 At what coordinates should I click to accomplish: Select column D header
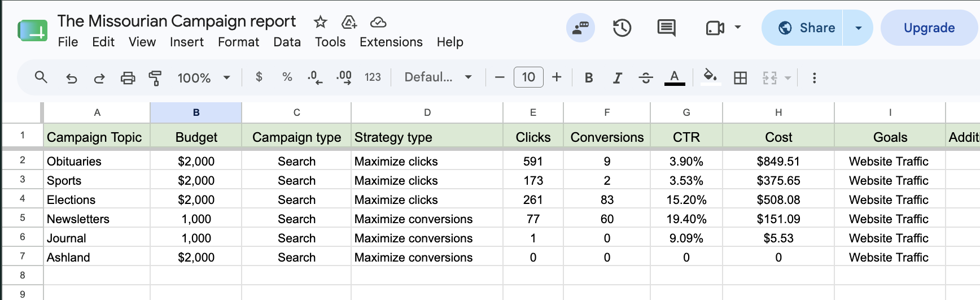pyautogui.click(x=427, y=112)
